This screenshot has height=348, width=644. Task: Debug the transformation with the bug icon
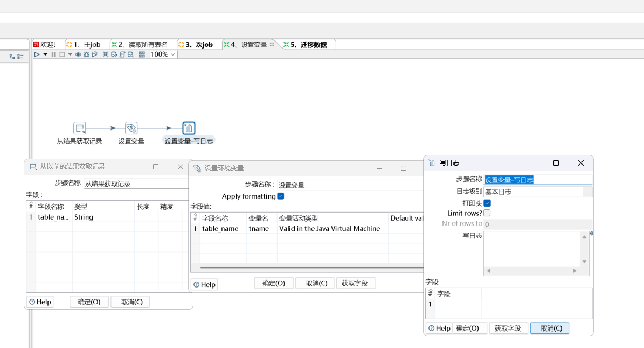(86, 54)
